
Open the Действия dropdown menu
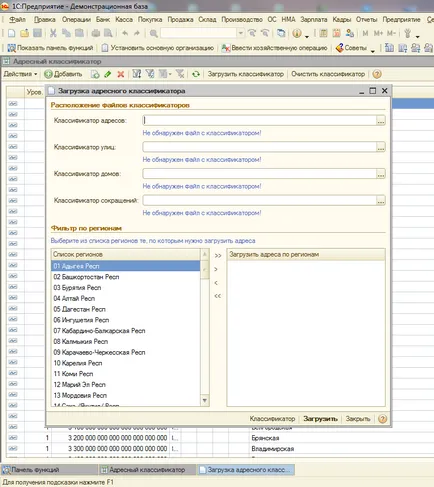pos(20,74)
